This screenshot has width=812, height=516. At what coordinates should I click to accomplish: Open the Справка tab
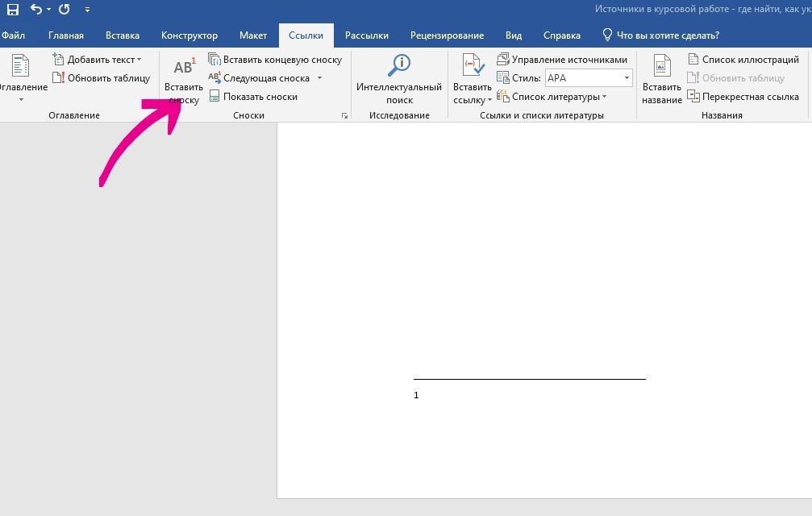(x=561, y=35)
